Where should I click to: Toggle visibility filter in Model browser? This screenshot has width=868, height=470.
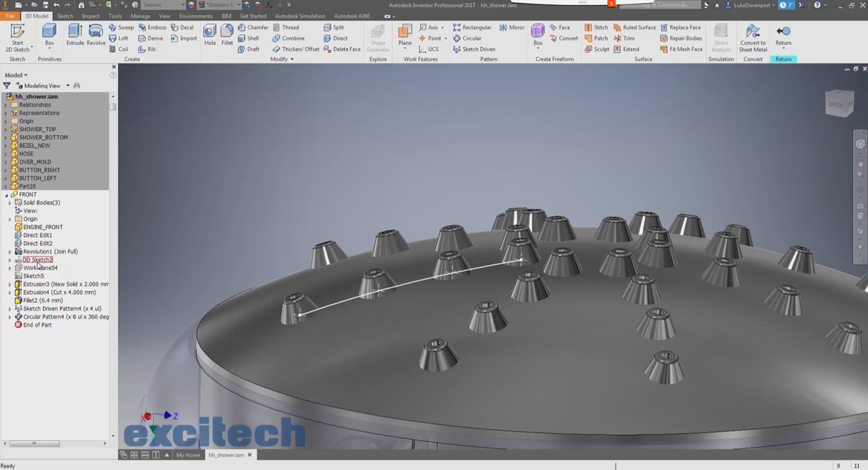pyautogui.click(x=7, y=84)
